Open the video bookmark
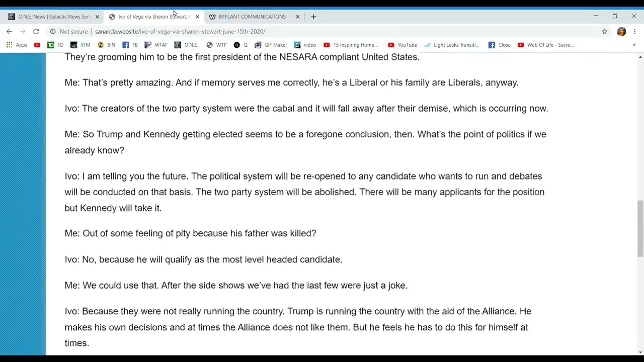Viewport: 644px width, 362px height. point(305,45)
